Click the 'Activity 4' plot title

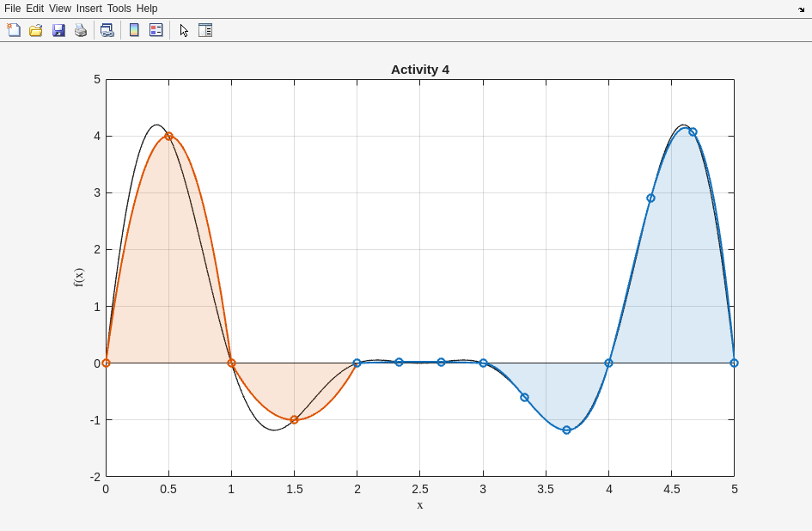pyautogui.click(x=419, y=70)
